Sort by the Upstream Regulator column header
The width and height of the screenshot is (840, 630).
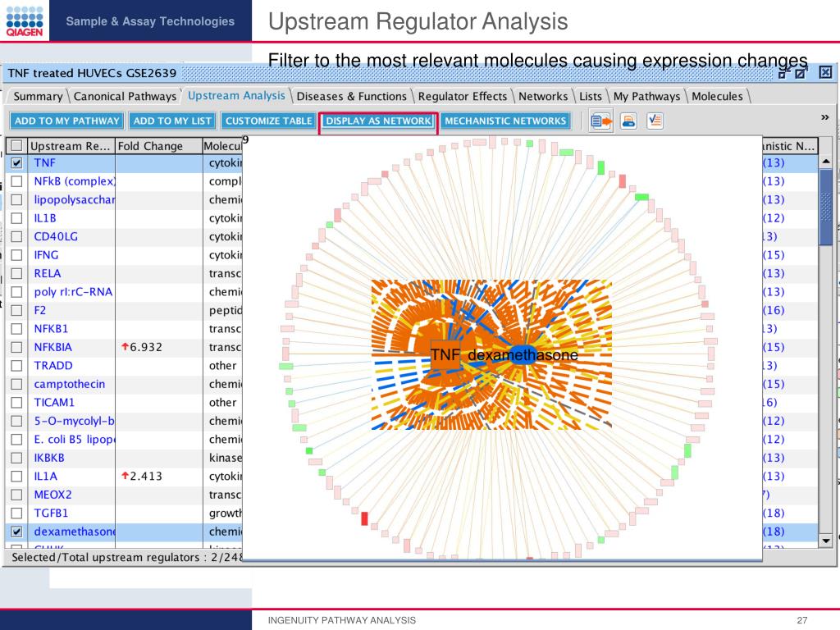[x=71, y=146]
